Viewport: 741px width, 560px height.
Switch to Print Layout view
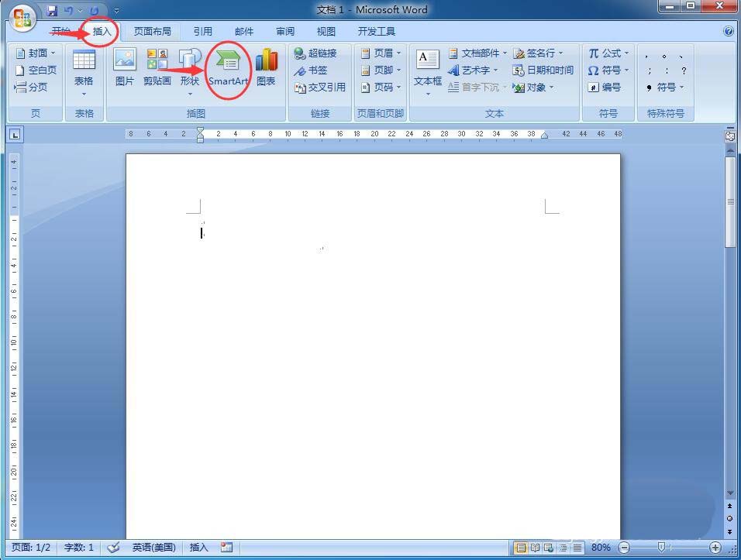click(521, 548)
